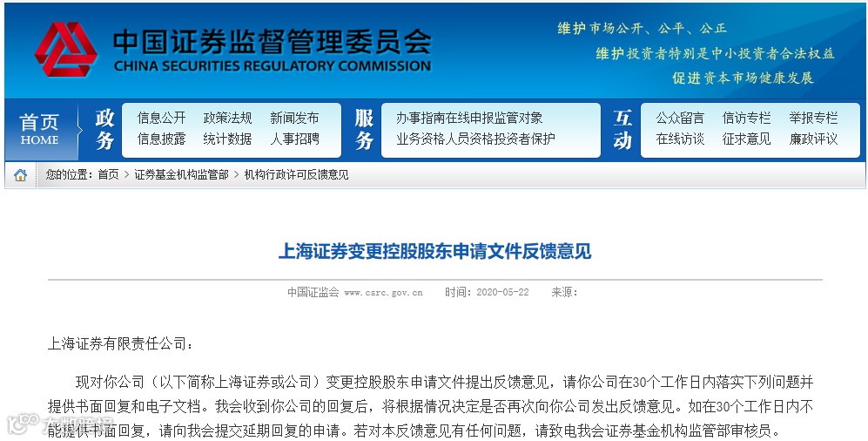Open 信息公开 under 政务
868x441 pixels.
click(x=161, y=118)
